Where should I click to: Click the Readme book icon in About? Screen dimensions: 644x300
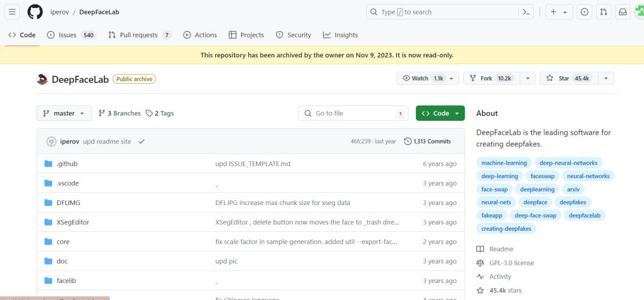click(480, 249)
